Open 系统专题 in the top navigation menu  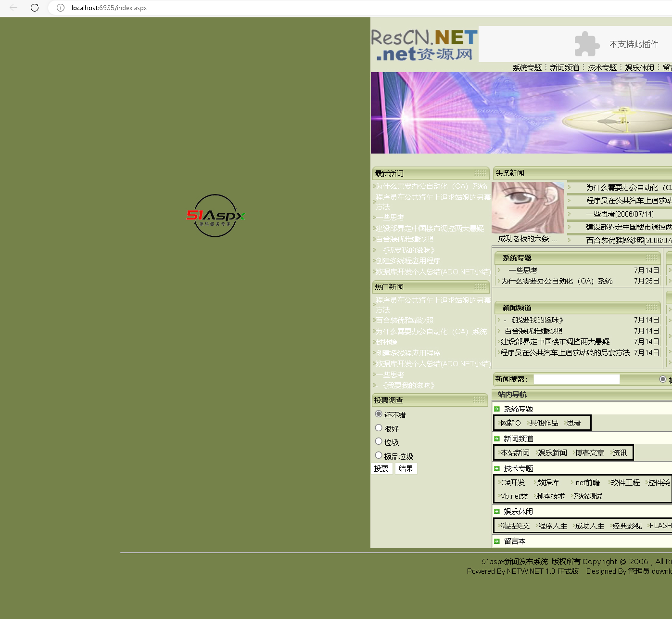tap(527, 68)
